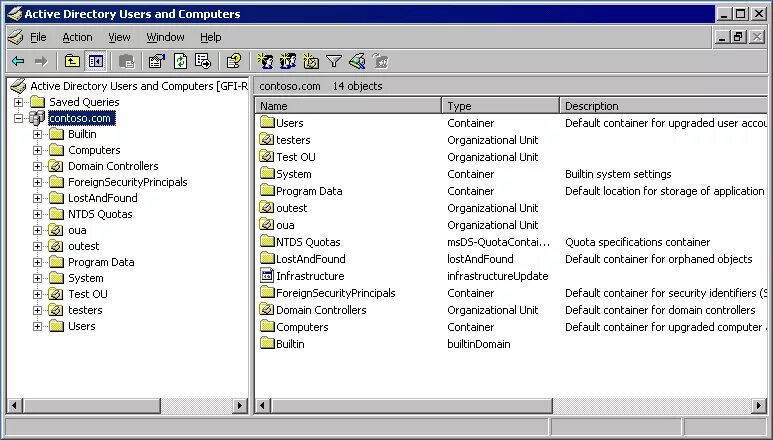Sort by the Description column header

tap(664, 106)
